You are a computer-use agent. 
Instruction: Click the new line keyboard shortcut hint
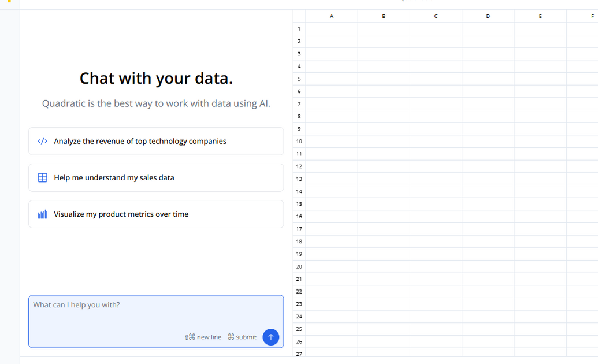(203, 337)
